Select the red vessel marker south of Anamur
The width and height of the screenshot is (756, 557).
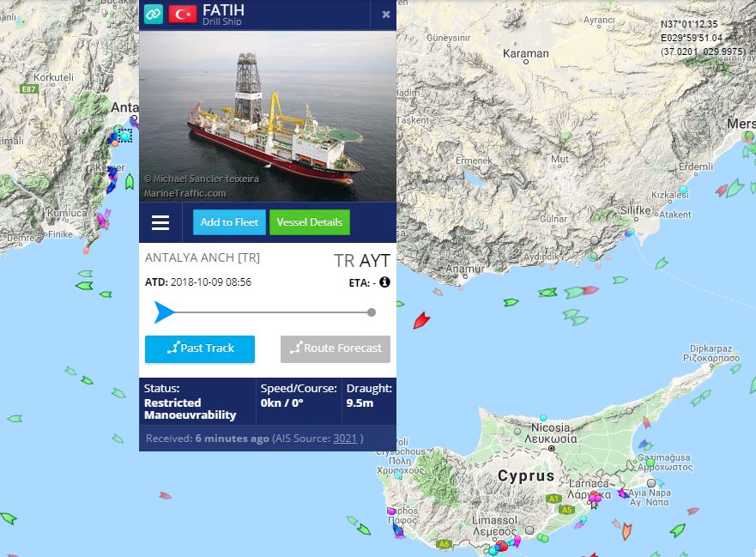click(421, 320)
